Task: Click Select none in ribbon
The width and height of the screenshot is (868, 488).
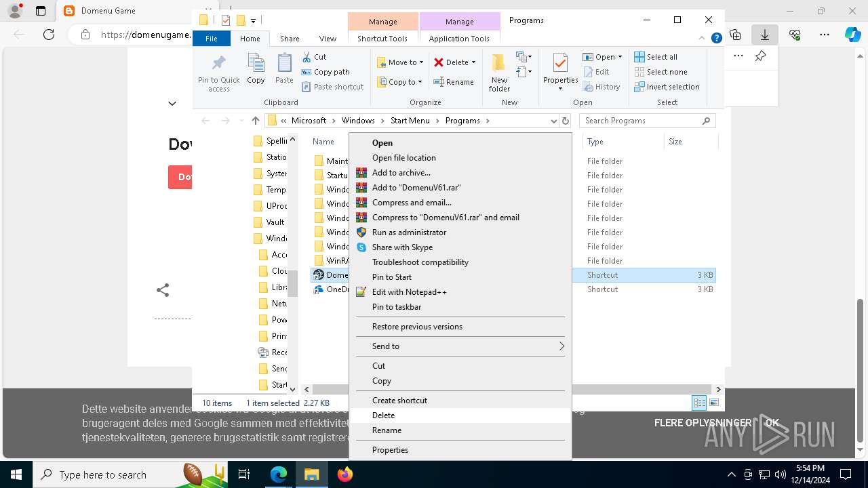Action: coord(660,72)
